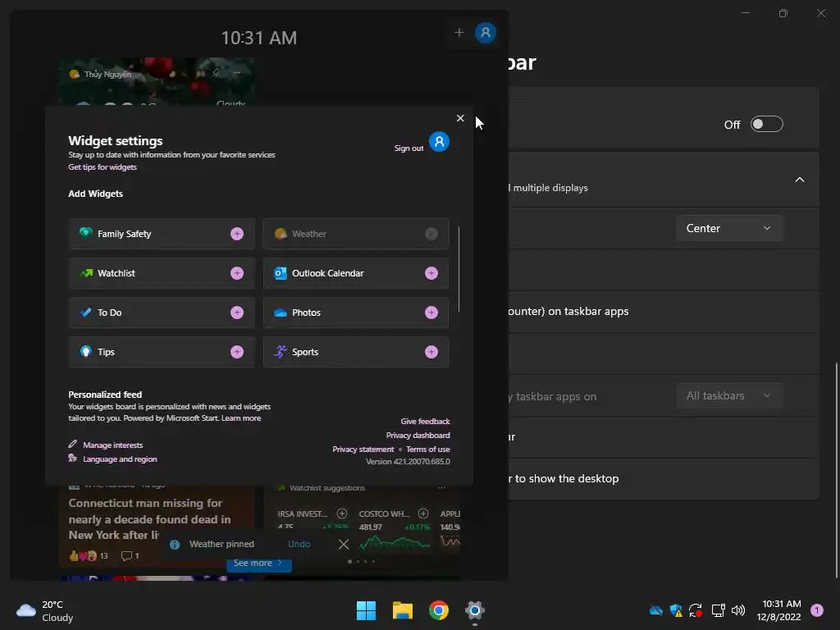Open the account avatar atop widgets board
Image resolution: width=840 pixels, height=630 pixels.
pos(486,33)
